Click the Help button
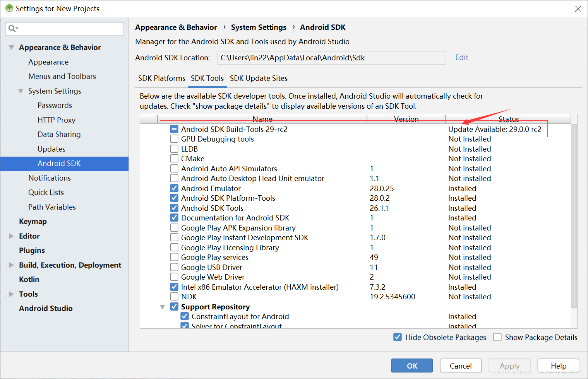Image resolution: width=588 pixels, height=379 pixels. point(559,366)
